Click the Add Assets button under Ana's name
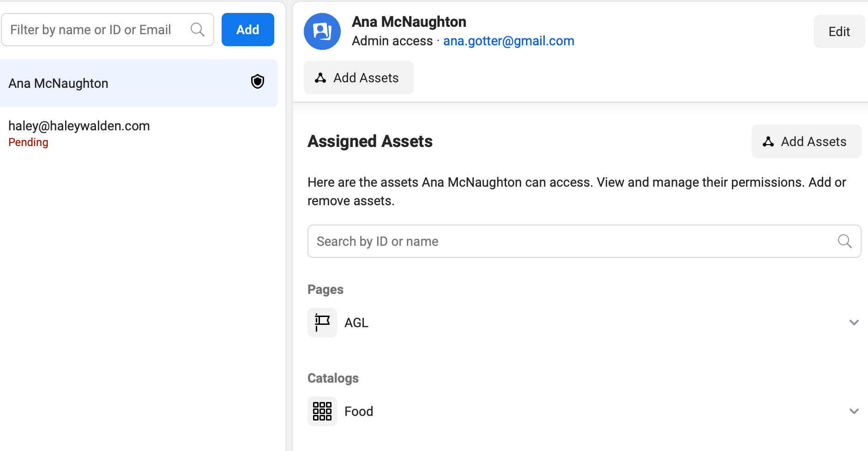This screenshot has width=868, height=451. click(x=359, y=77)
